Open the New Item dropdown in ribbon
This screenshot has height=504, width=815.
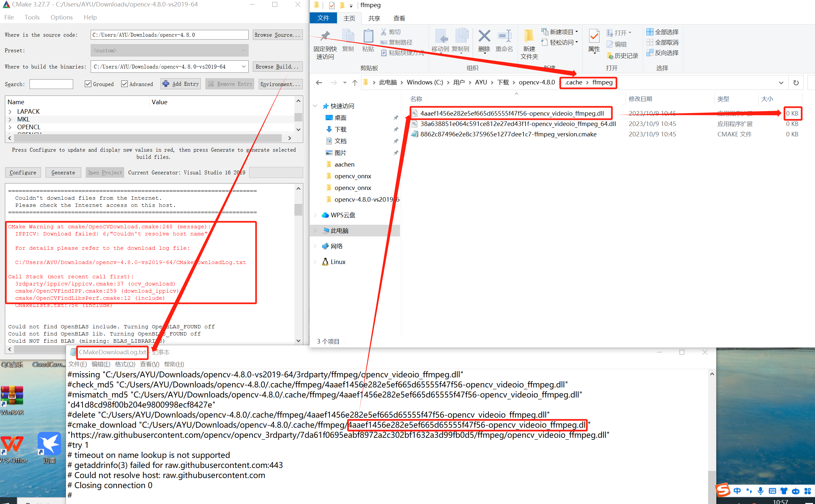[576, 32]
